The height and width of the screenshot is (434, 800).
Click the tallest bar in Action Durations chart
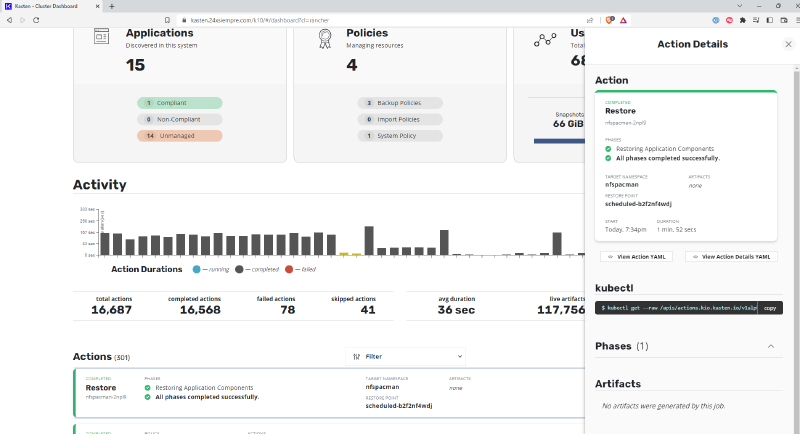pyautogui.click(x=369, y=241)
